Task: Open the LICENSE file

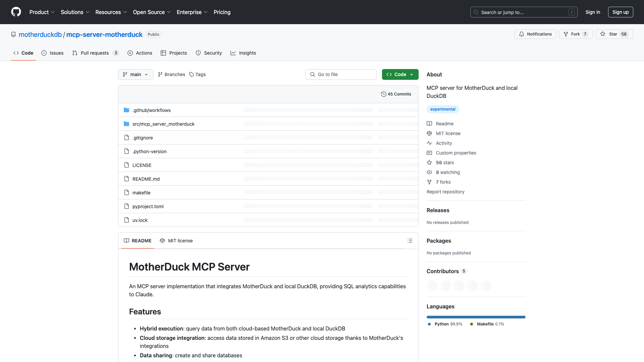Action: click(x=142, y=165)
